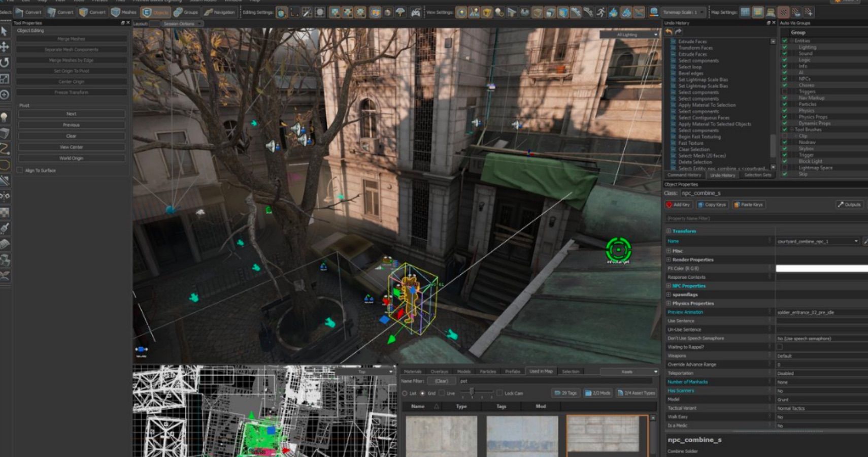Open the Tonemap Scale dropdown
The height and width of the screenshot is (457, 868).
[684, 12]
